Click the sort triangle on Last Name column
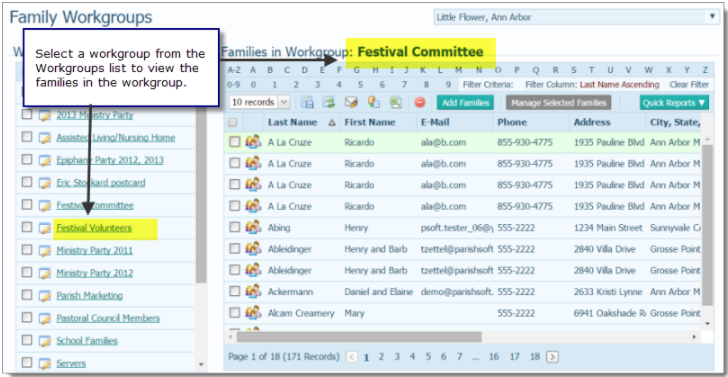This screenshot has height=377, width=728. [332, 123]
